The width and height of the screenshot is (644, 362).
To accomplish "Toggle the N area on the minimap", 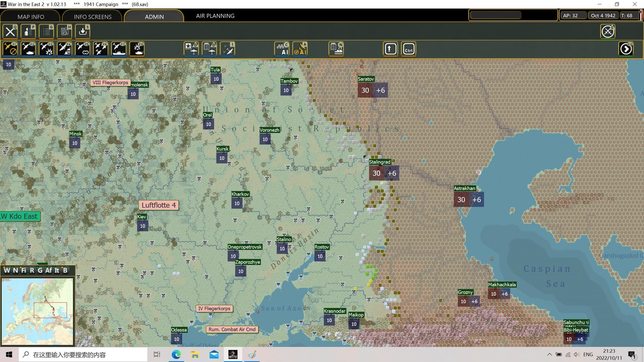I will [15, 270].
